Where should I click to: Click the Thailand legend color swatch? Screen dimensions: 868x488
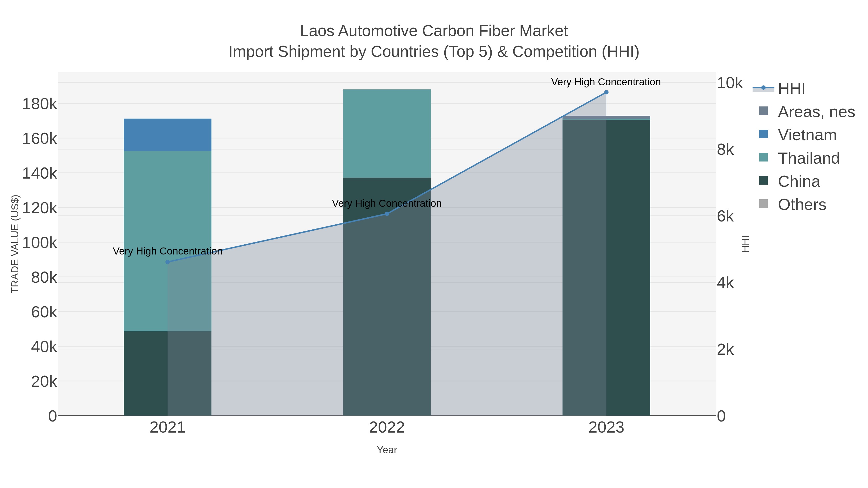coord(764,157)
